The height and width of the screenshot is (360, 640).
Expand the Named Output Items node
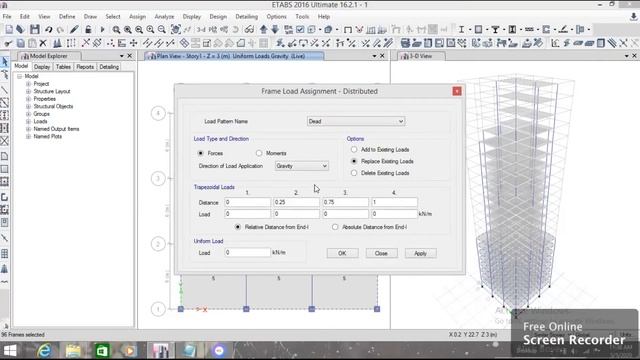pos(28,129)
